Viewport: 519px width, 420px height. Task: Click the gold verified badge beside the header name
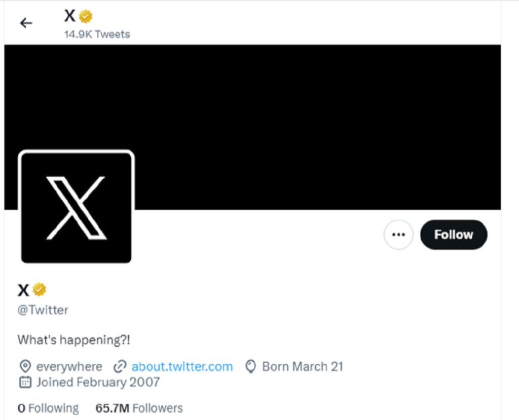point(85,16)
